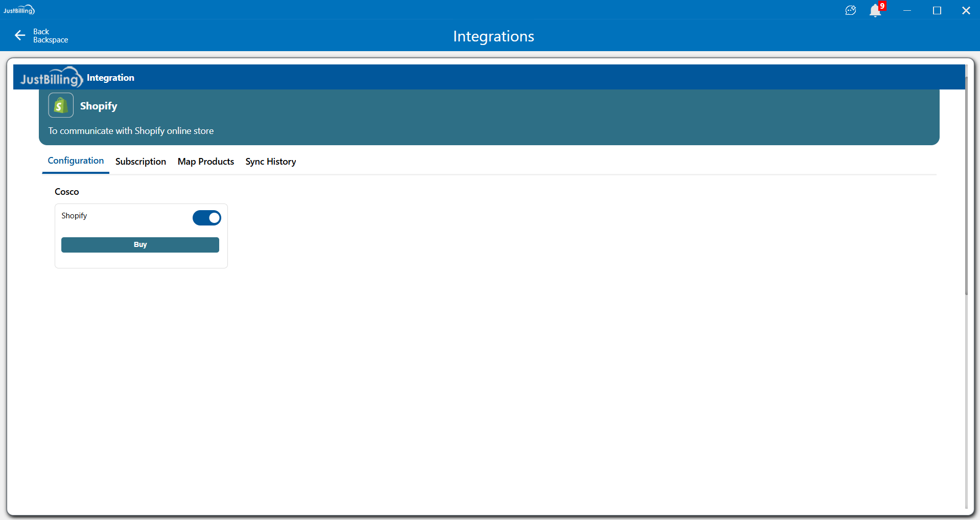Minimize the JustBilling window
The height and width of the screenshot is (520, 980).
pos(907,10)
